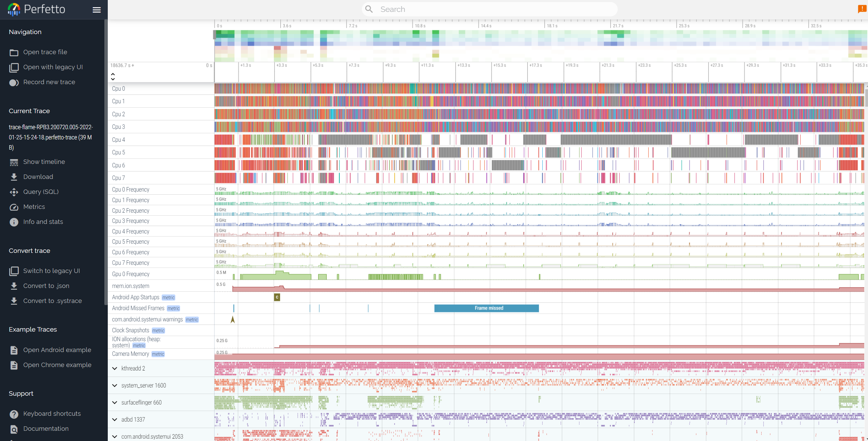Screen dimensions: 868x441
Task: Select the mem.ion.system track label
Action: click(131, 286)
